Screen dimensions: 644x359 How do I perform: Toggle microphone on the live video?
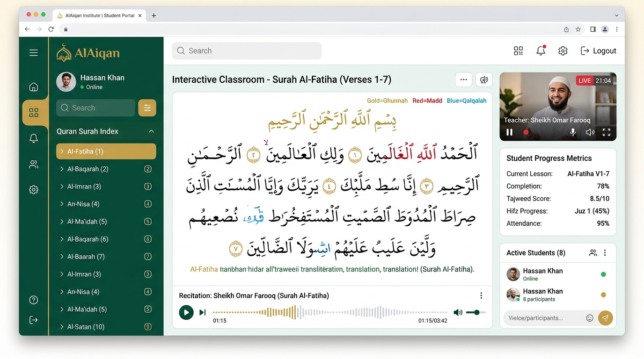tap(573, 132)
